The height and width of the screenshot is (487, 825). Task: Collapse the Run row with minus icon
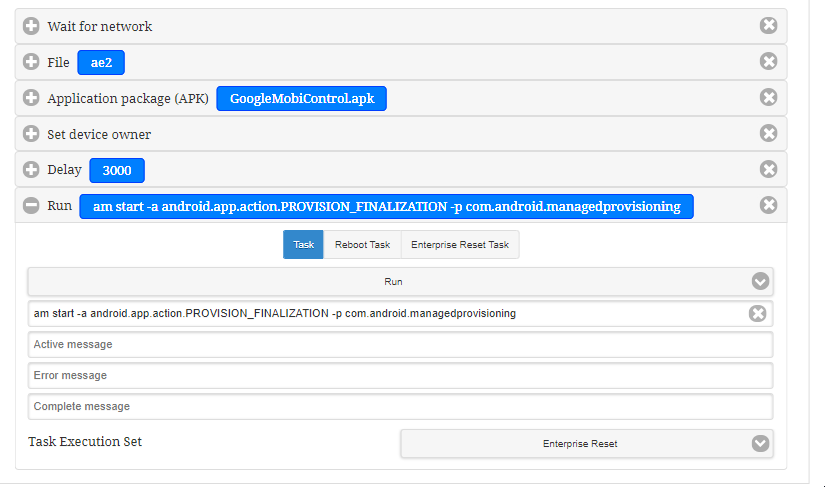click(x=31, y=205)
